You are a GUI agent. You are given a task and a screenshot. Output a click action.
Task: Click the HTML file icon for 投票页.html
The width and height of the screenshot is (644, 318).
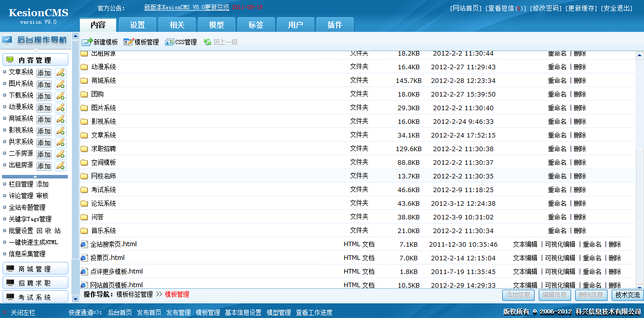click(84, 258)
